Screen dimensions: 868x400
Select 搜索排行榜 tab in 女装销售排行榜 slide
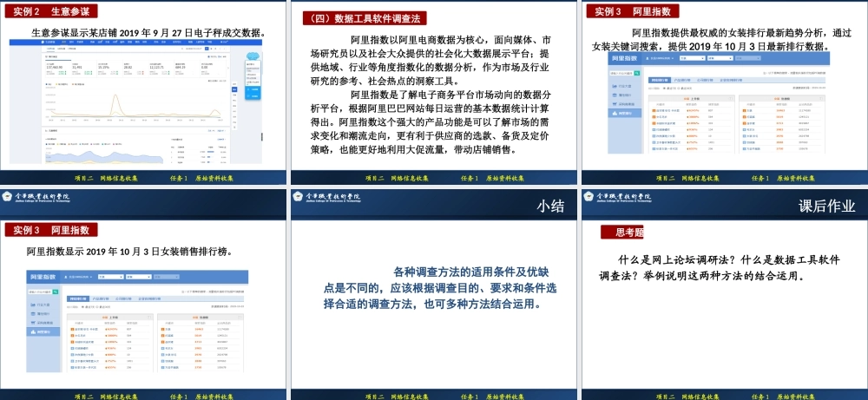pos(78,298)
